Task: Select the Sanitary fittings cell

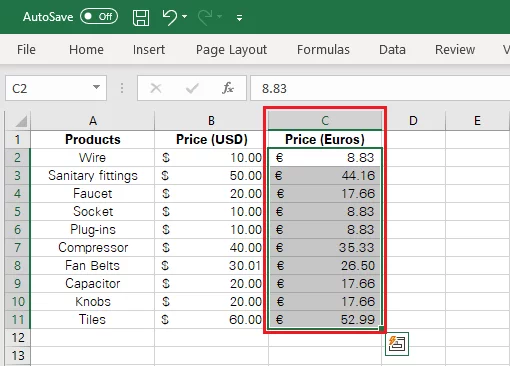Action: point(93,176)
